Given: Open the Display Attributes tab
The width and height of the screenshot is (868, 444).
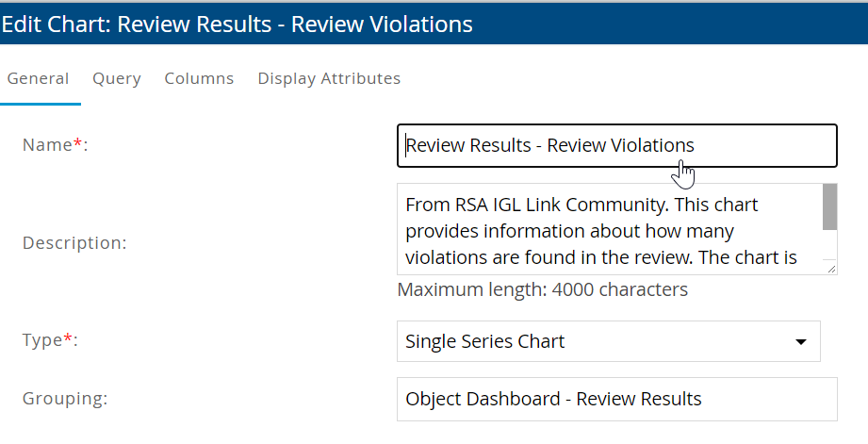Looking at the screenshot, I should (x=329, y=78).
